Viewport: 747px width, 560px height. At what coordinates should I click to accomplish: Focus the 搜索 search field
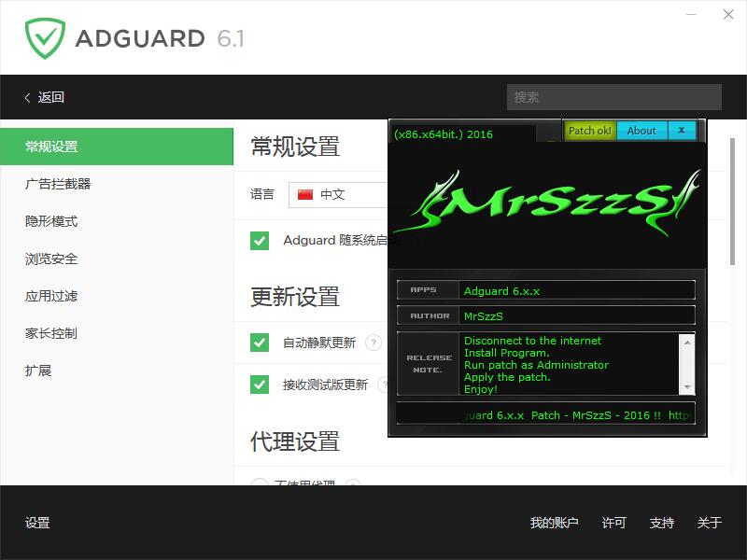[613, 97]
